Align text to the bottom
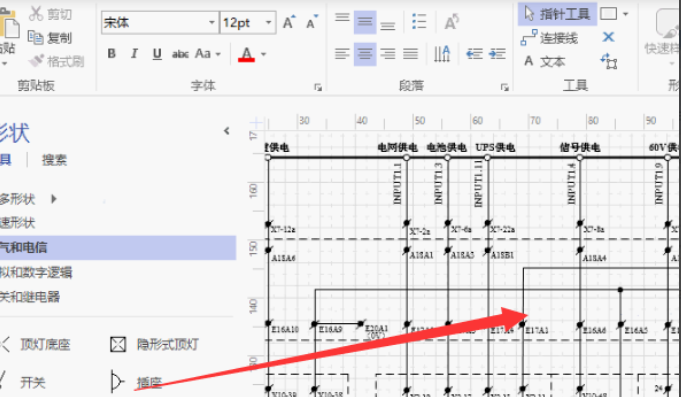 388,24
